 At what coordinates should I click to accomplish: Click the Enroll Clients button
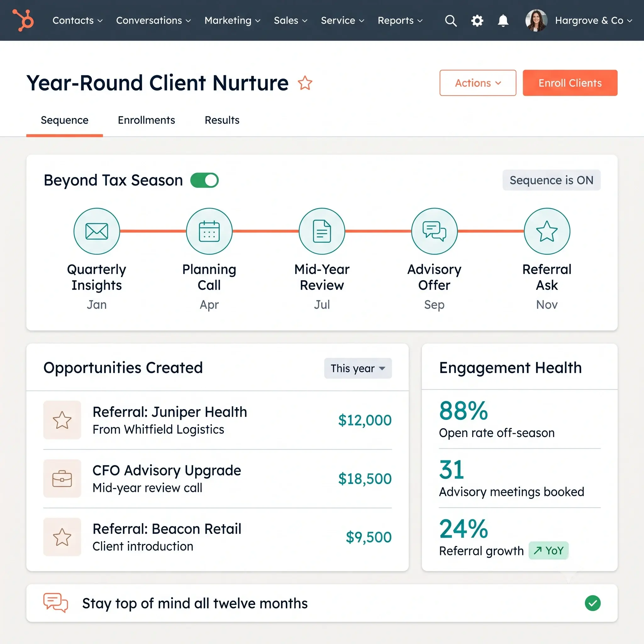[x=570, y=83]
